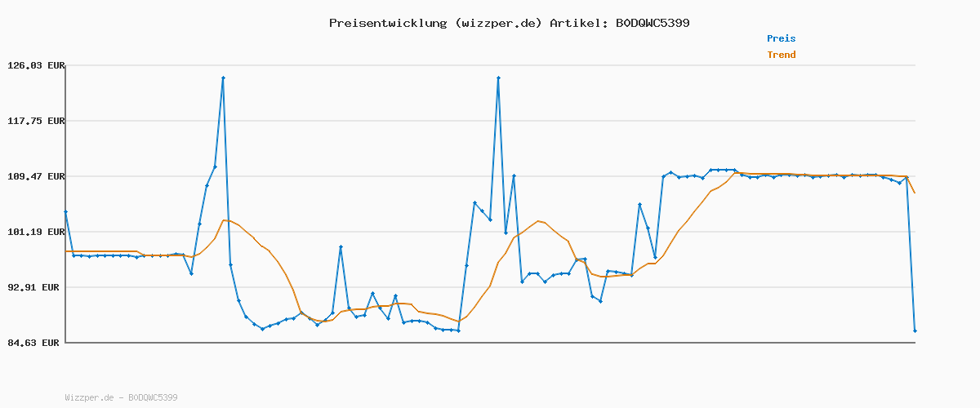The image size is (980, 408).
Task: Click the right end of the orange trend line
Action: click(915, 193)
